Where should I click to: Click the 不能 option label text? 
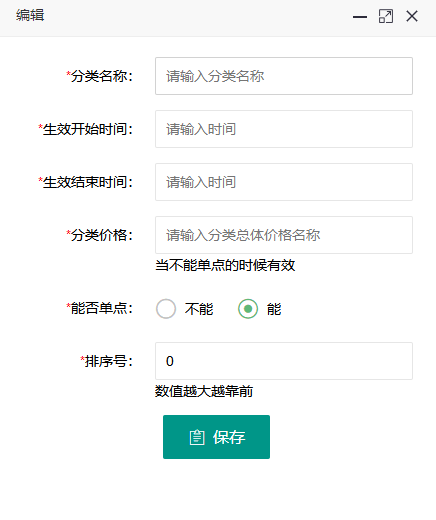199,309
